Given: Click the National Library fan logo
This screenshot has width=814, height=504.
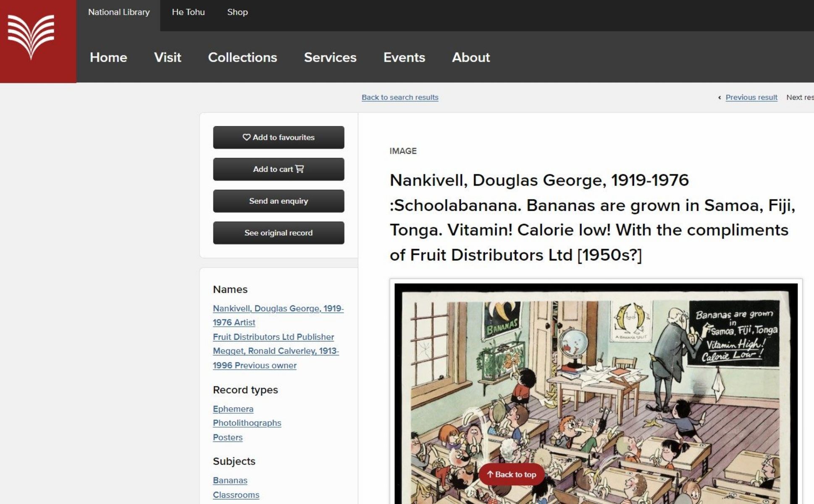Looking at the screenshot, I should point(31,37).
